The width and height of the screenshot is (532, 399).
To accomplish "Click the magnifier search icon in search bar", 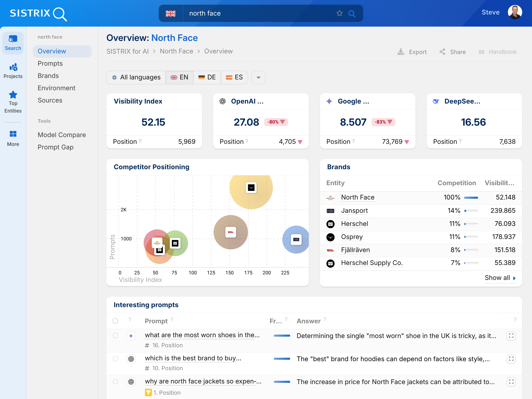I will [x=352, y=14].
